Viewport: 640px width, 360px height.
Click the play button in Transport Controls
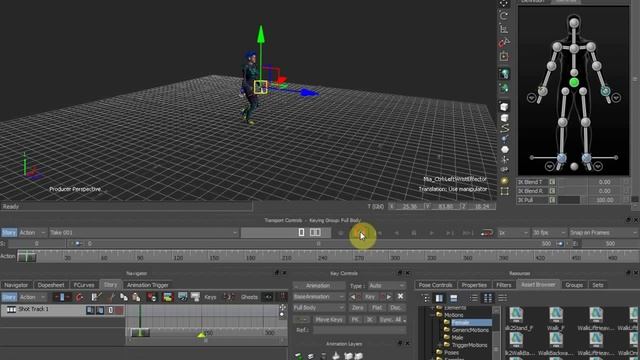pyautogui.click(x=431, y=233)
